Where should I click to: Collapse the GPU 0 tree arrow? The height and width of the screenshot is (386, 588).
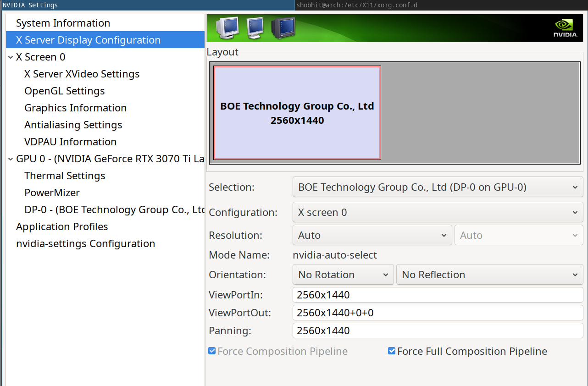point(11,159)
